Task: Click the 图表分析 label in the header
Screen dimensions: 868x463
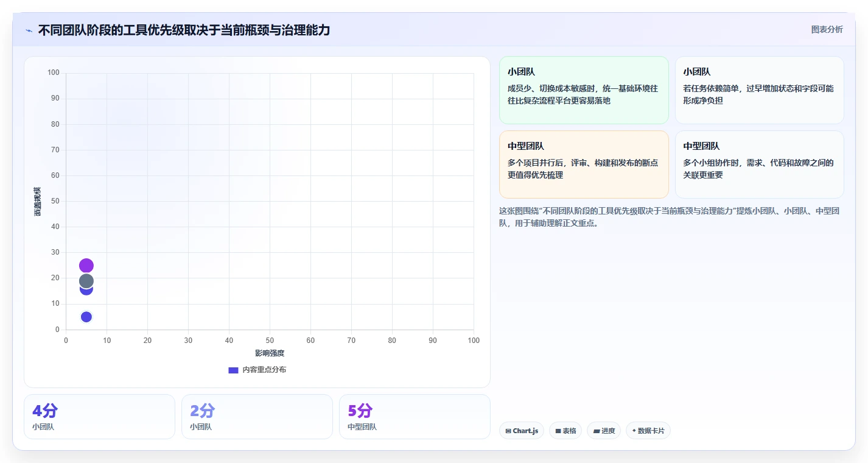Action: (x=827, y=29)
